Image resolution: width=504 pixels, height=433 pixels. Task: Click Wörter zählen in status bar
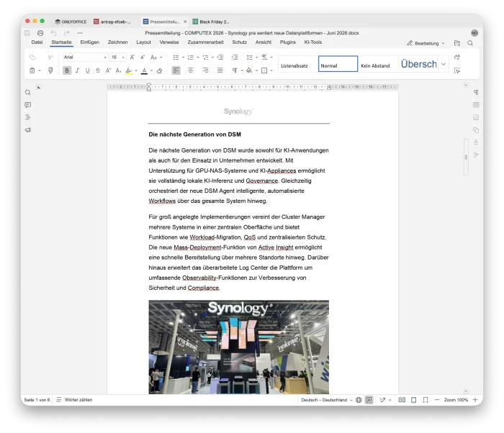click(75, 400)
